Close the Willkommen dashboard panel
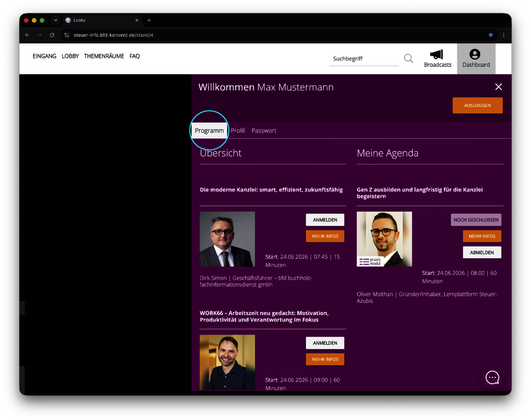Image resolution: width=531 pixels, height=420 pixels. (498, 87)
